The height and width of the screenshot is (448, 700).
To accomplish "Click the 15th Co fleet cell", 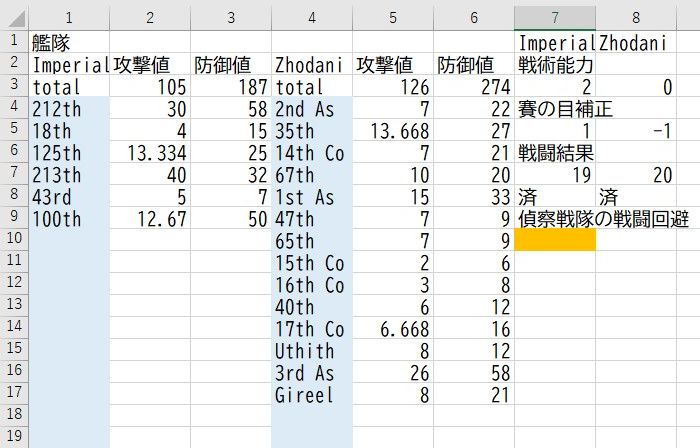I will click(312, 261).
